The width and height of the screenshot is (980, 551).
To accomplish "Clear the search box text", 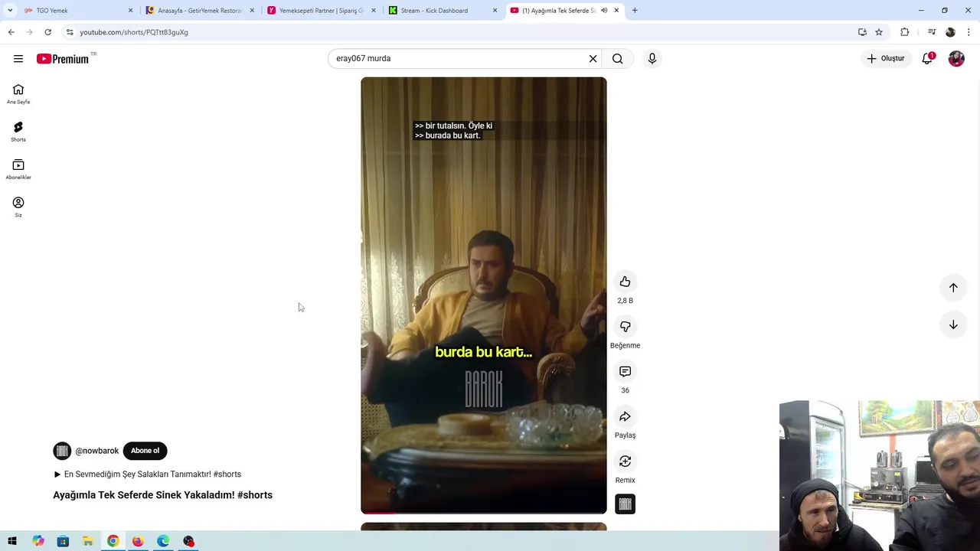I will (593, 59).
